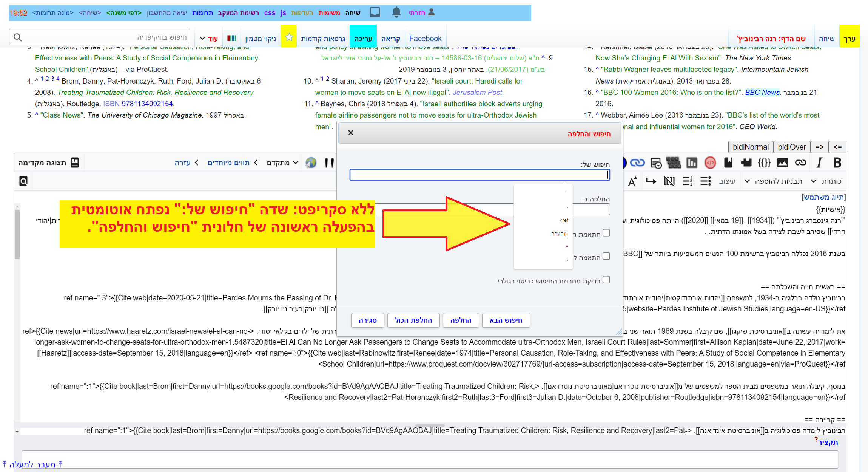Open the virtual keyboard icon
The image size is (868, 472).
(x=674, y=163)
